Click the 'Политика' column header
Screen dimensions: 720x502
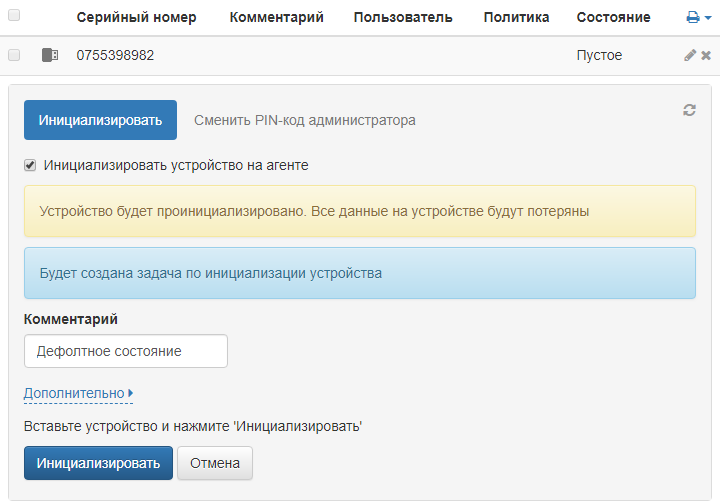(x=516, y=18)
